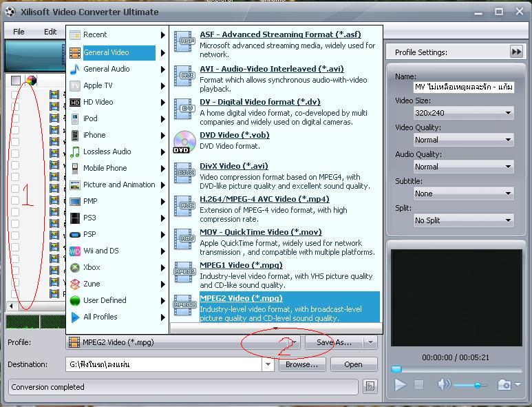
Task: Adjust the volume slider handle
Action: pyautogui.click(x=478, y=385)
